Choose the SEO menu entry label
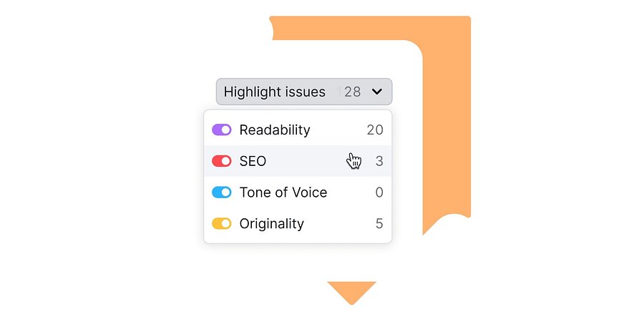644x322 pixels. [253, 161]
